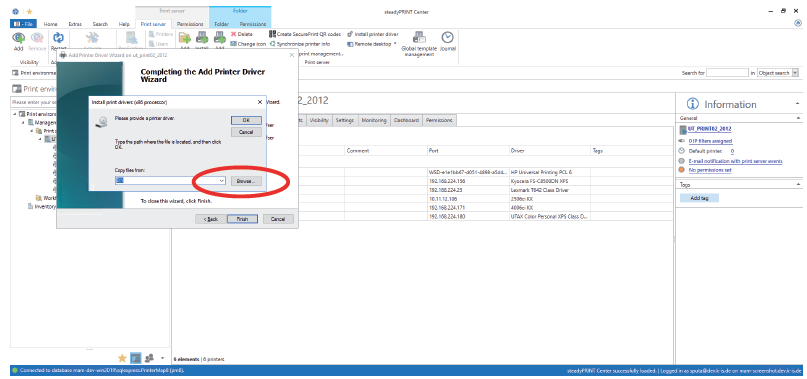807x379 pixels.
Task: Open the IP filters assigned link
Action: click(x=710, y=141)
